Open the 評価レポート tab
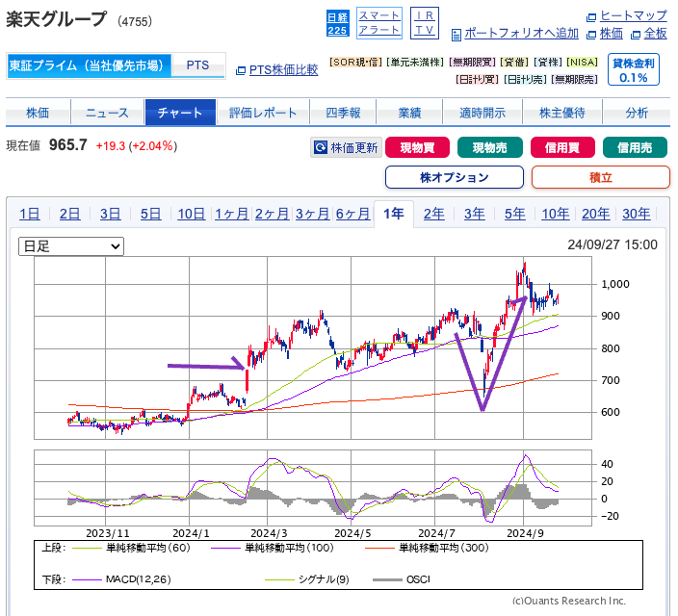The image size is (678, 616). [x=263, y=113]
